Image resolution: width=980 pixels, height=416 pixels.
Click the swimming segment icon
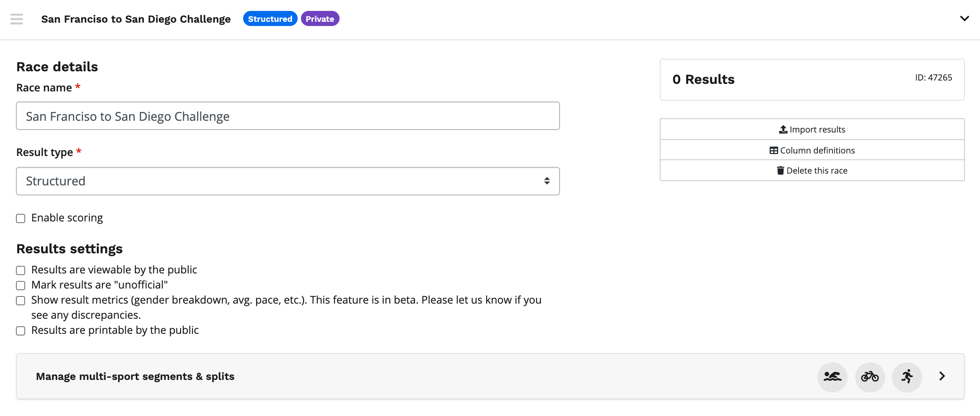click(x=832, y=377)
